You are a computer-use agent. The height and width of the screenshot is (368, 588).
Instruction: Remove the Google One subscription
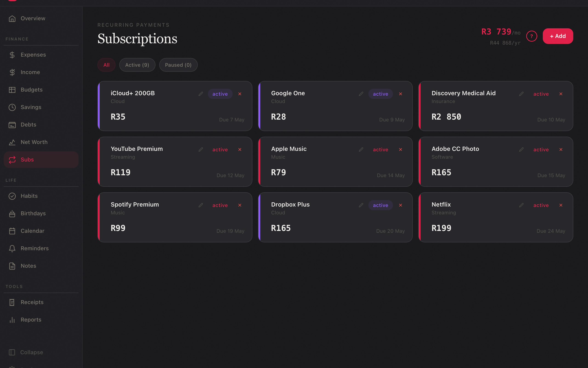click(x=400, y=94)
